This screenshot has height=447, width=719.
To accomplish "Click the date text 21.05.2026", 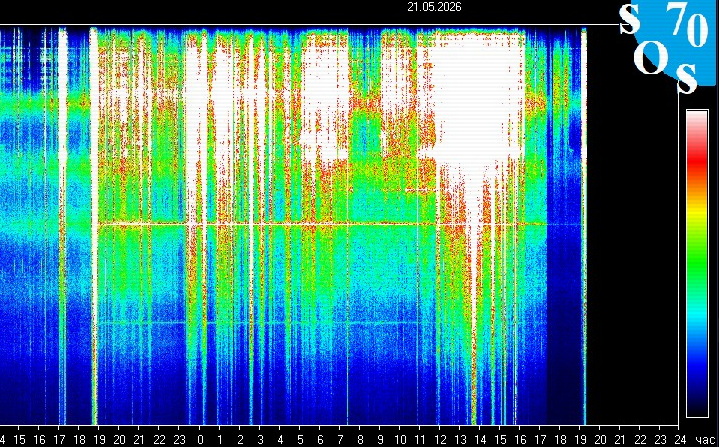I will coord(434,7).
